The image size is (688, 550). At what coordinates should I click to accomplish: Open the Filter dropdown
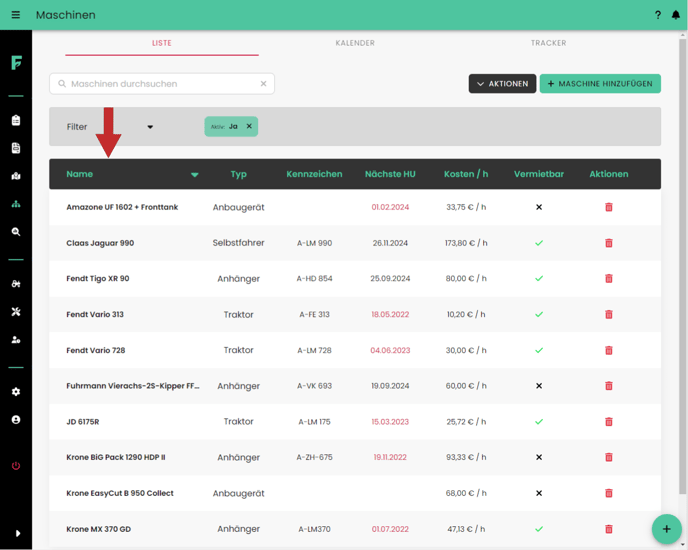(x=110, y=127)
